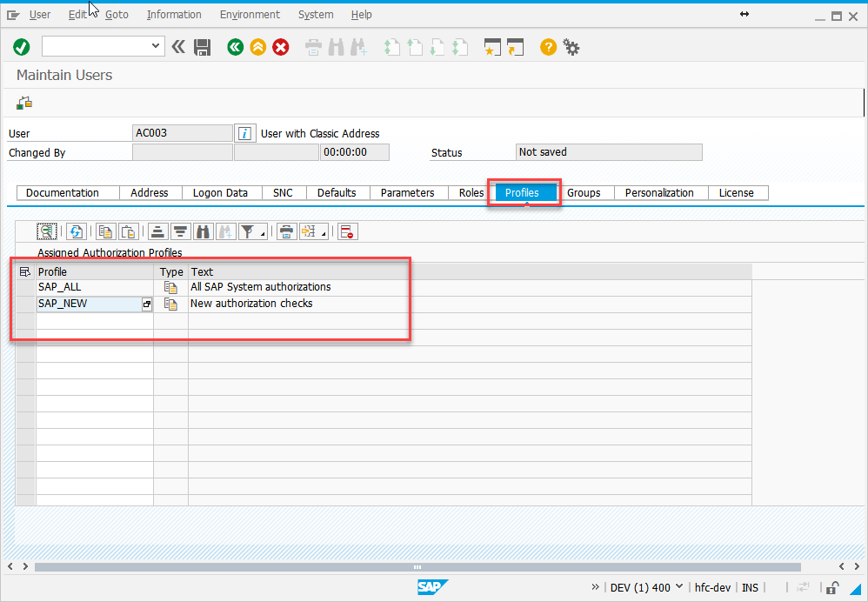
Task: Click the Details icon in the profiles toolbar
Action: click(x=47, y=231)
